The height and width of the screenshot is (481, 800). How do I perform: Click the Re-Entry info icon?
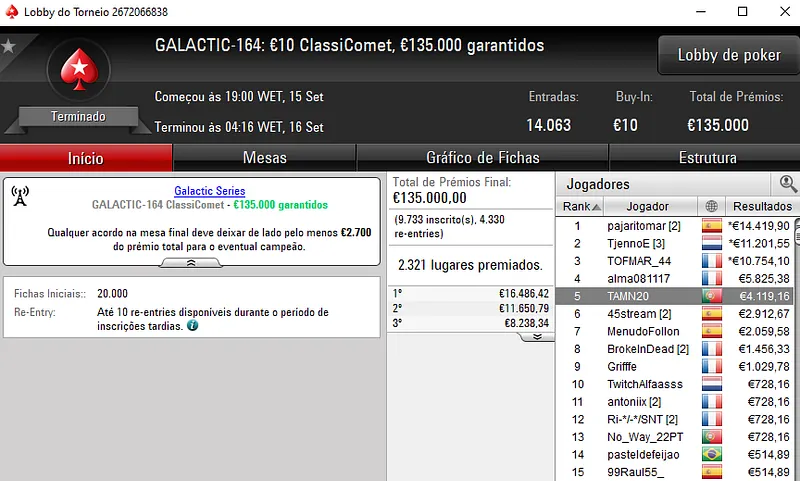click(192, 326)
